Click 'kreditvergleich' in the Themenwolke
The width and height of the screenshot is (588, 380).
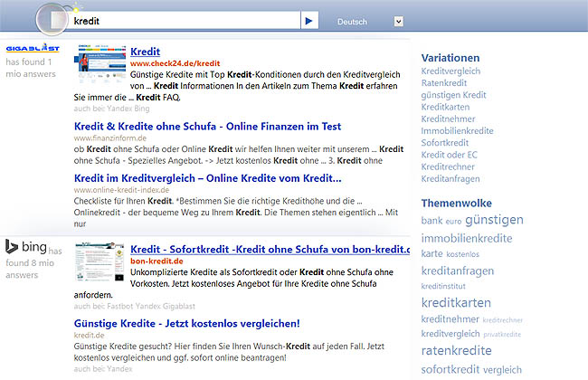pyautogui.click(x=450, y=334)
